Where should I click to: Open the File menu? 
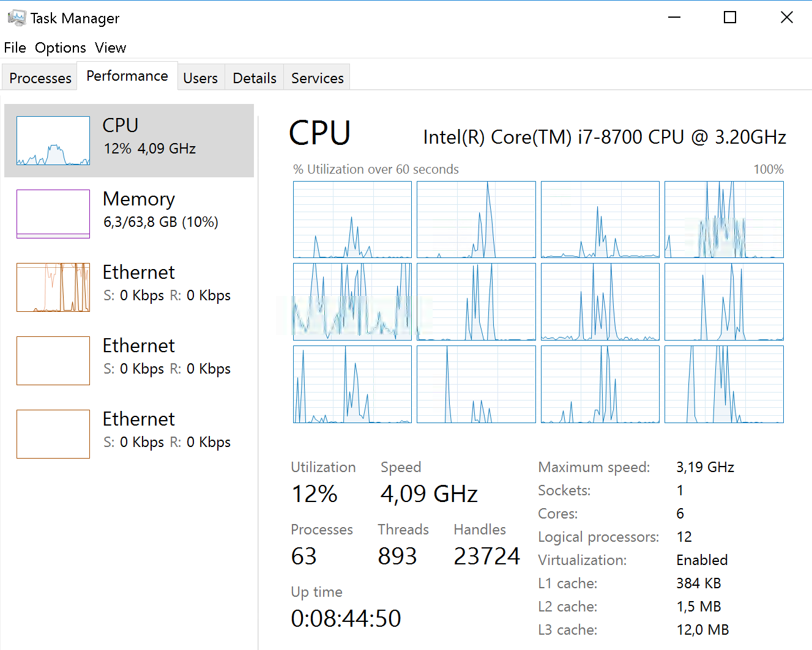[x=15, y=48]
